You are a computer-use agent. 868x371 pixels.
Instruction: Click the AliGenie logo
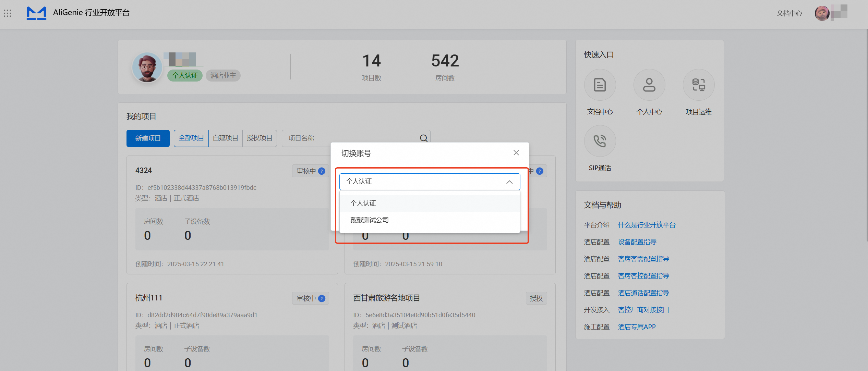click(37, 13)
